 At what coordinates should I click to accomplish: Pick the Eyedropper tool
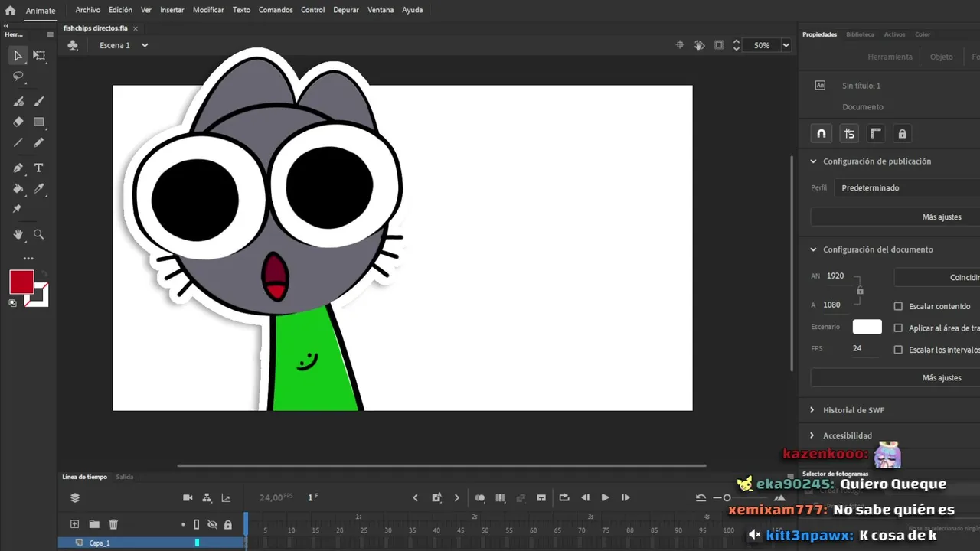pyautogui.click(x=39, y=188)
